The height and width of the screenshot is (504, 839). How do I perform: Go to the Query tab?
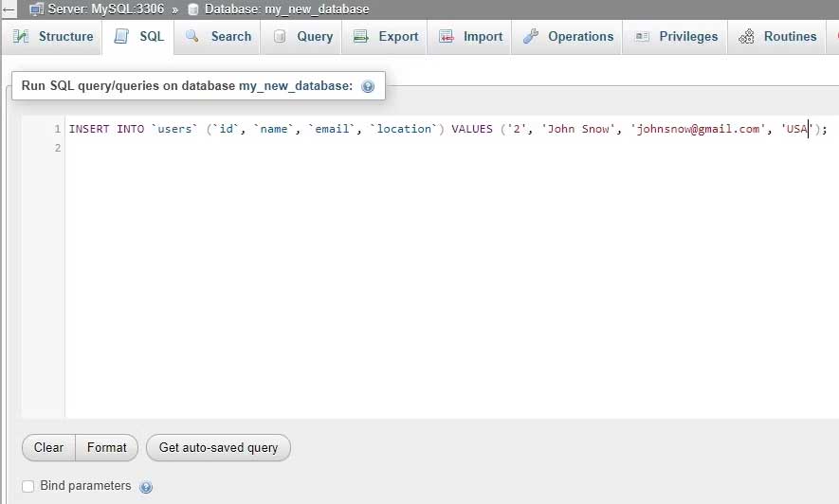tap(301, 36)
